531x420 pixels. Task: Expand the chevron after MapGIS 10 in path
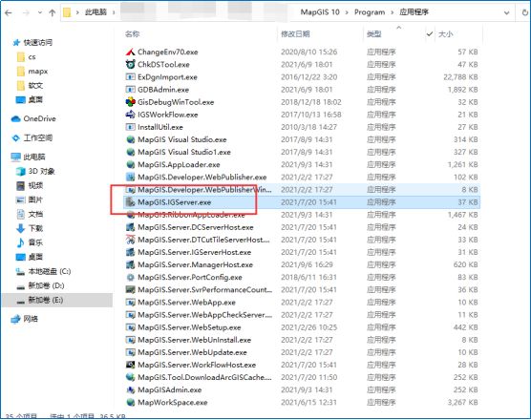pyautogui.click(x=347, y=12)
